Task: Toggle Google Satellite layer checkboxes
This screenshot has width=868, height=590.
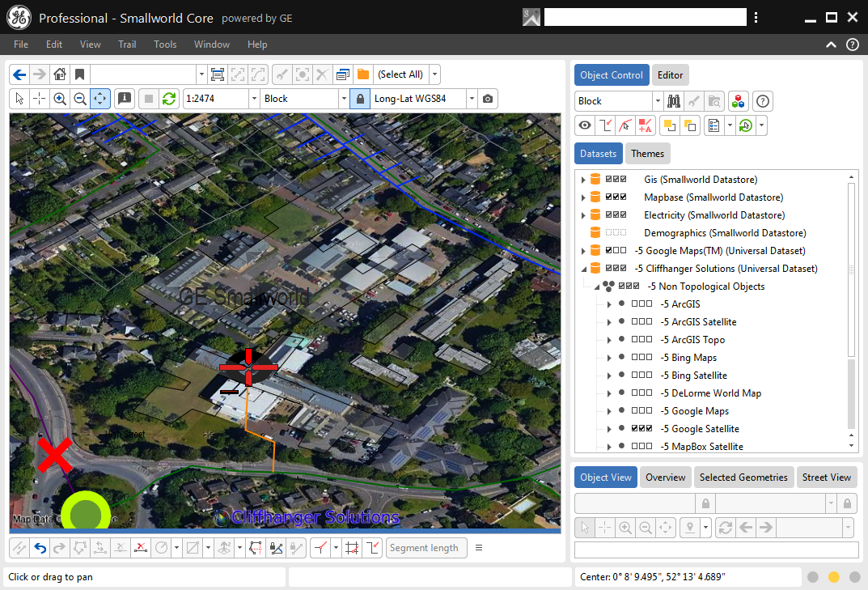Action: tap(641, 428)
